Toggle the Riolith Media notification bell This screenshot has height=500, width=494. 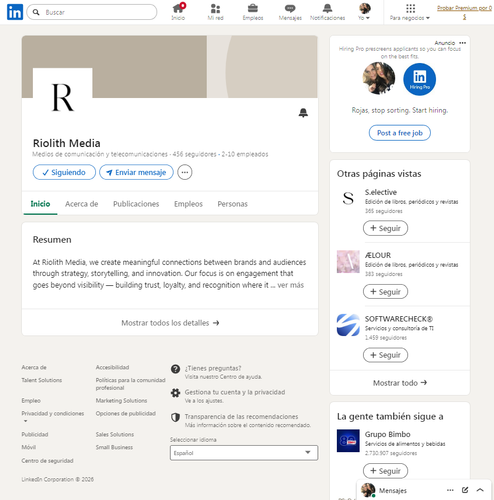303,113
